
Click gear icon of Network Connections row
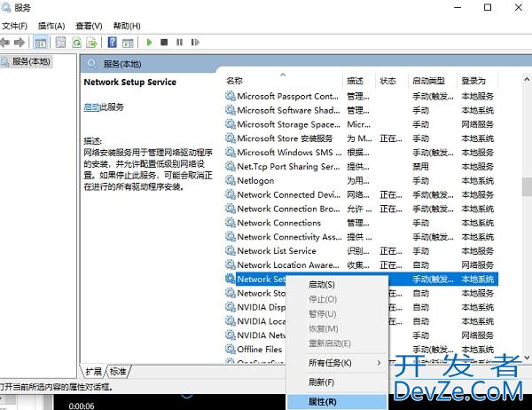(231, 223)
